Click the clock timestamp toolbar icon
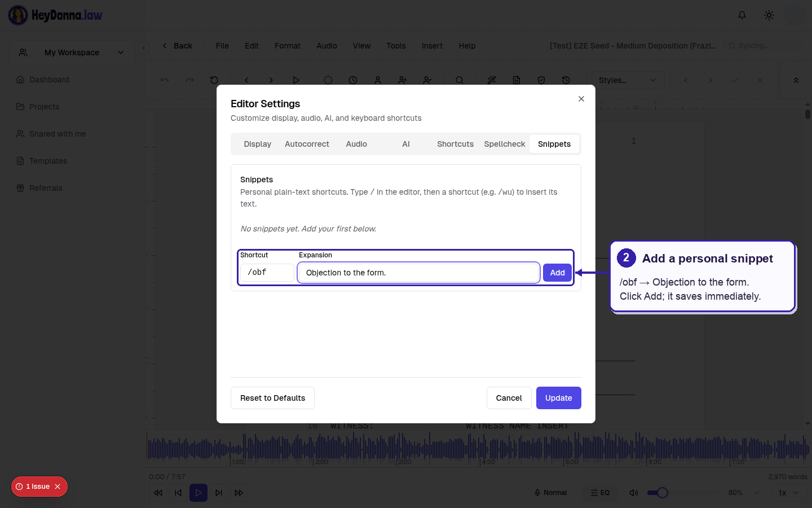812x508 pixels. pyautogui.click(x=353, y=80)
